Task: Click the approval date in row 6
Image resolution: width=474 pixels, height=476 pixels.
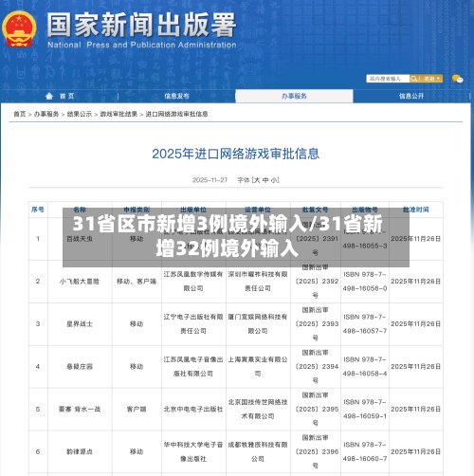Action: [416, 452]
